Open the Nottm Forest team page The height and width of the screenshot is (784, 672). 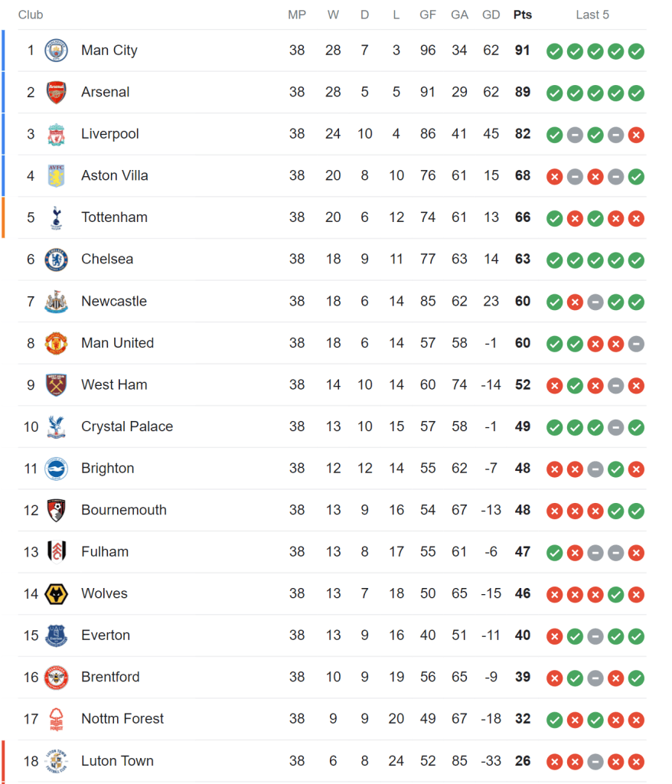[122, 719]
